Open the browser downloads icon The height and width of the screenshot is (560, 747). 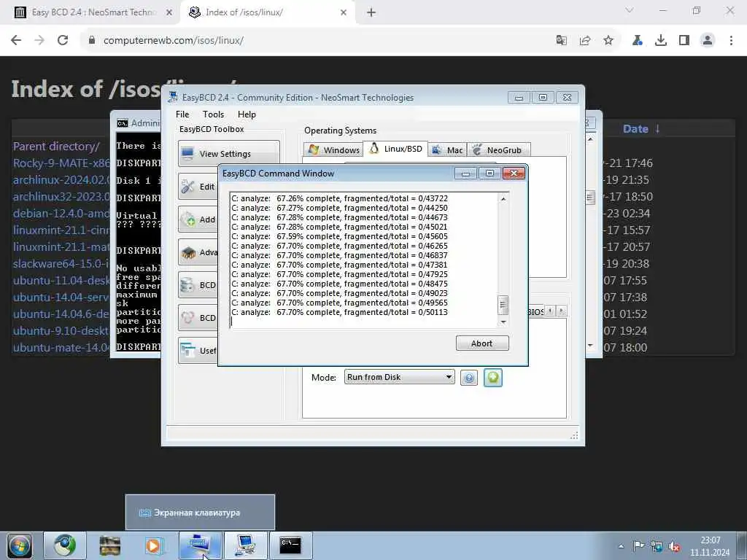click(x=661, y=41)
